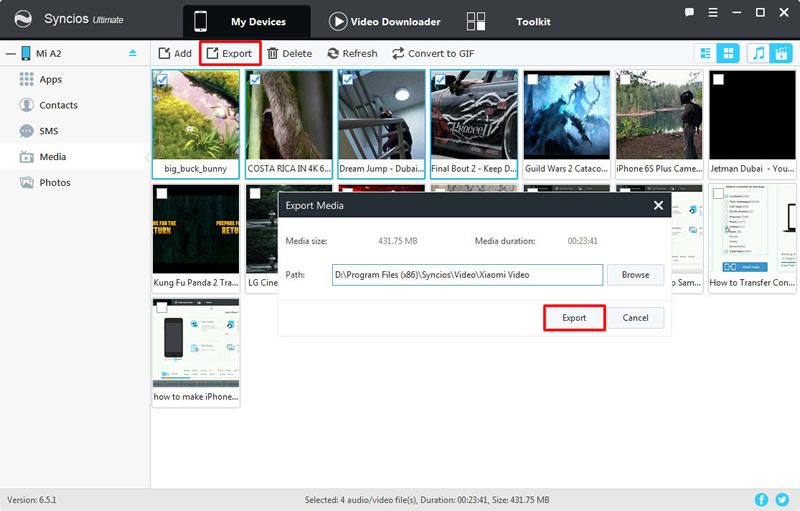Select Guild Wars 2 thumbnail
The width and height of the screenshot is (800, 511).
tap(567, 115)
